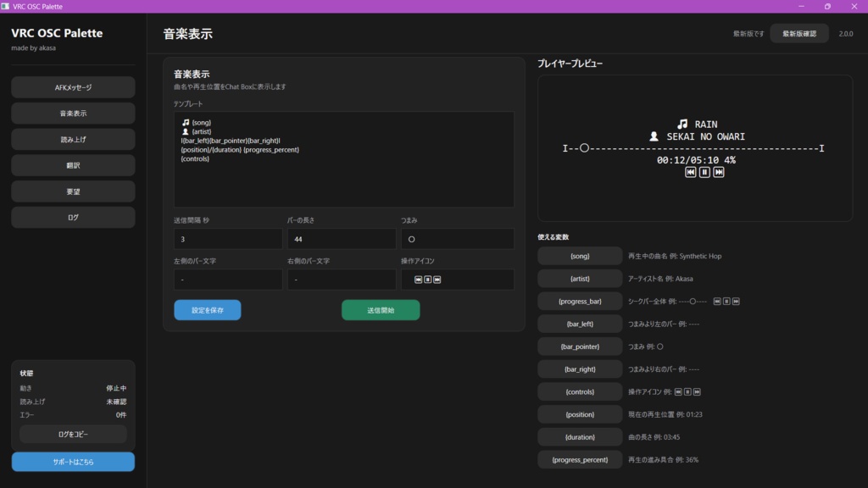
Task: Insert the {song} variable chip
Action: (x=580, y=256)
